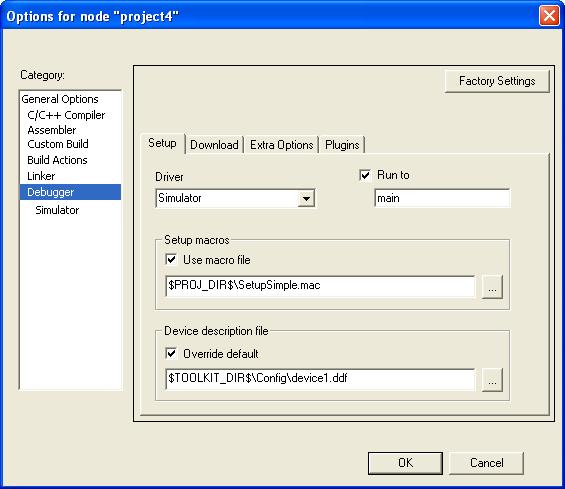Open the Extra Options tab

[x=281, y=145]
